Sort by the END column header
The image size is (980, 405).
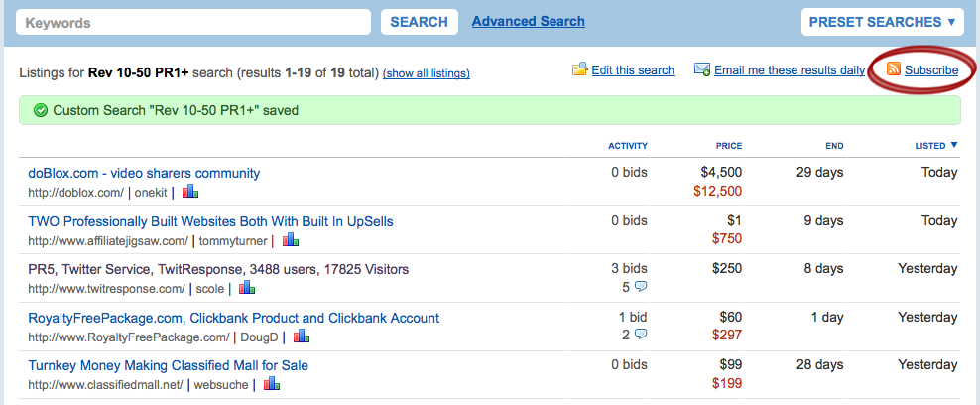[x=834, y=146]
